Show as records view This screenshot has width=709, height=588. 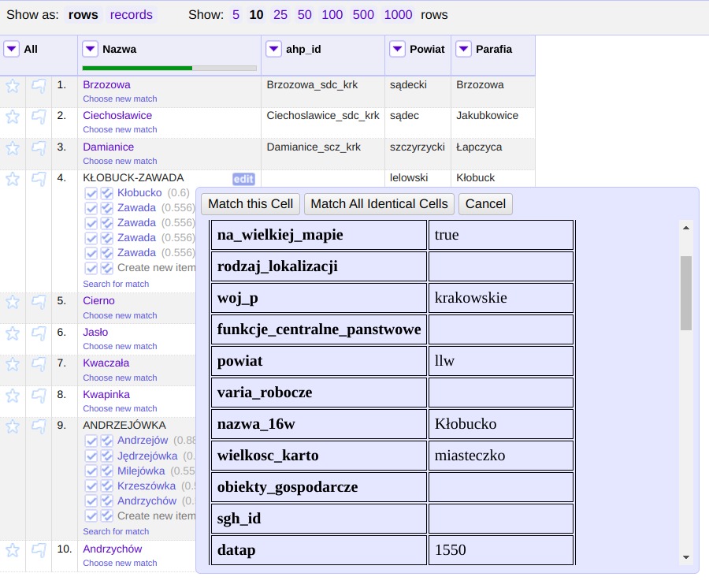coord(131,14)
